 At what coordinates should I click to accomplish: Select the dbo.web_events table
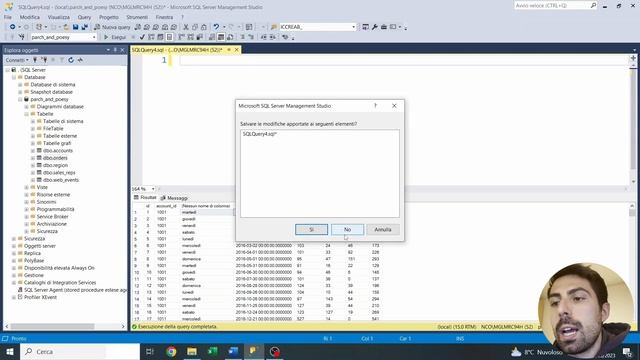pyautogui.click(x=61, y=180)
